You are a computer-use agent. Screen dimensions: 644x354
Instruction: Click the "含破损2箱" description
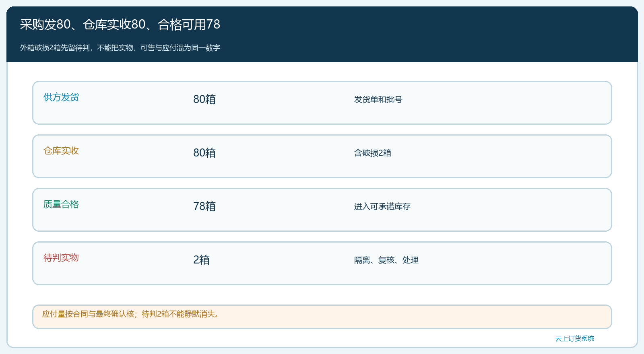(x=373, y=153)
